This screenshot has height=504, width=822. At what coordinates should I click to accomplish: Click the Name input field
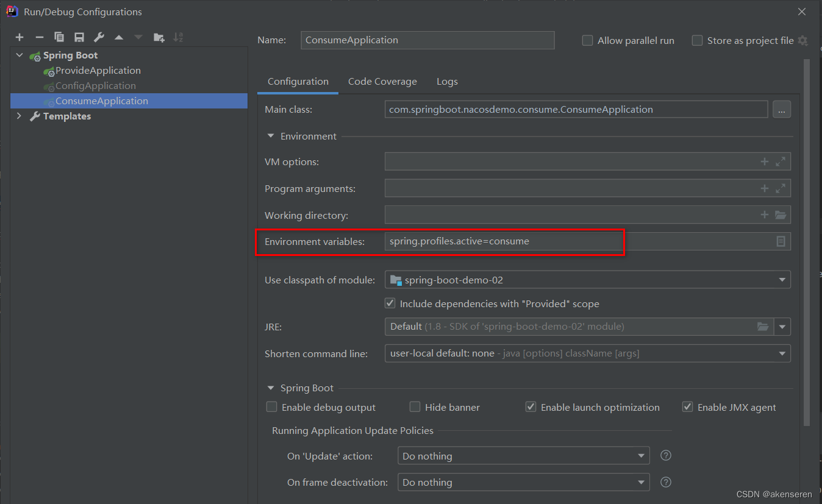[x=427, y=40]
